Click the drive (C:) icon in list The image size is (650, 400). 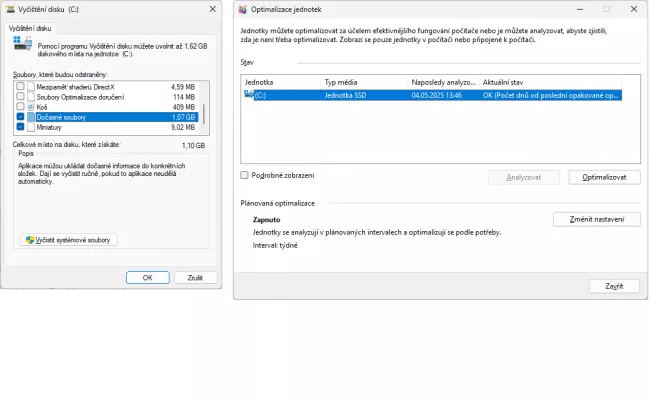[248, 96]
